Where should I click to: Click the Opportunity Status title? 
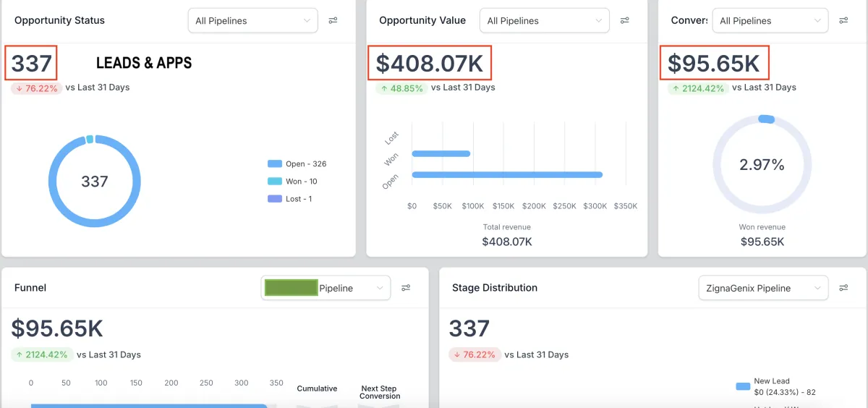coord(59,20)
